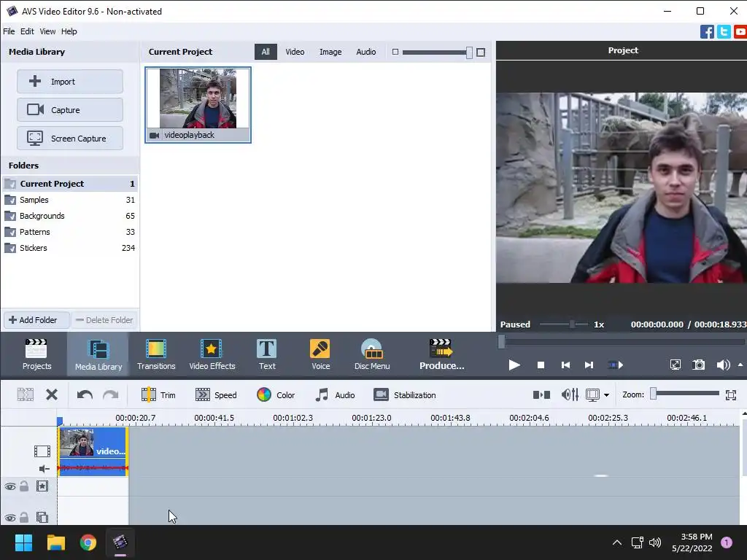
Task: Switch the preview to full screen
Action: tap(675, 365)
